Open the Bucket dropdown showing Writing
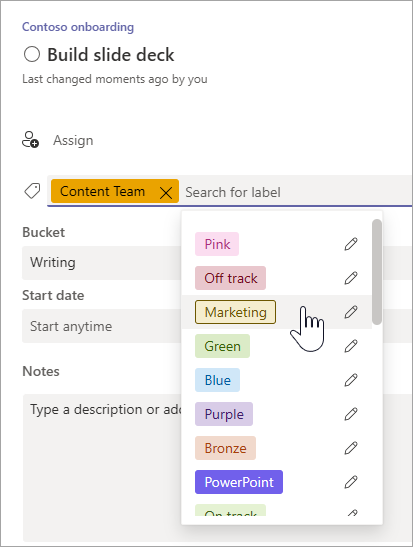Image resolution: width=413 pixels, height=547 pixels. point(102,263)
